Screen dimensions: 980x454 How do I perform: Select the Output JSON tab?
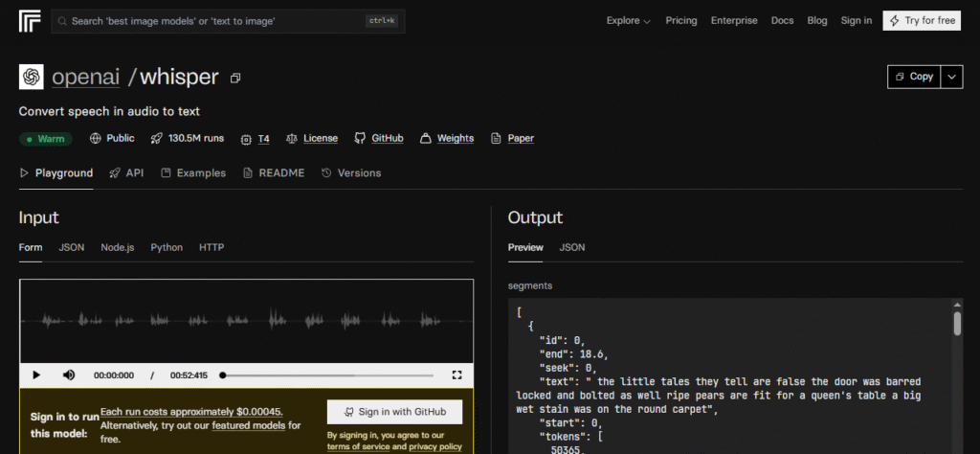[572, 248]
